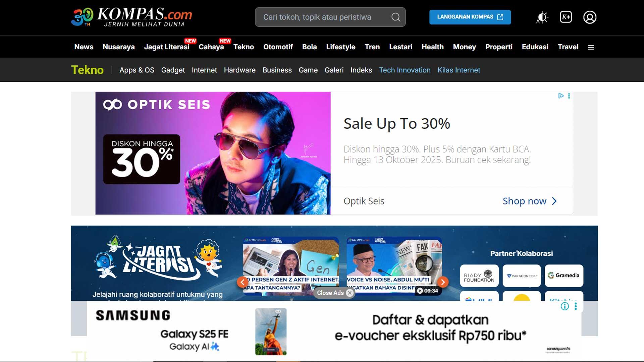The width and height of the screenshot is (644, 362).
Task: Click the Riady Foundation partner logo
Action: [x=479, y=276]
